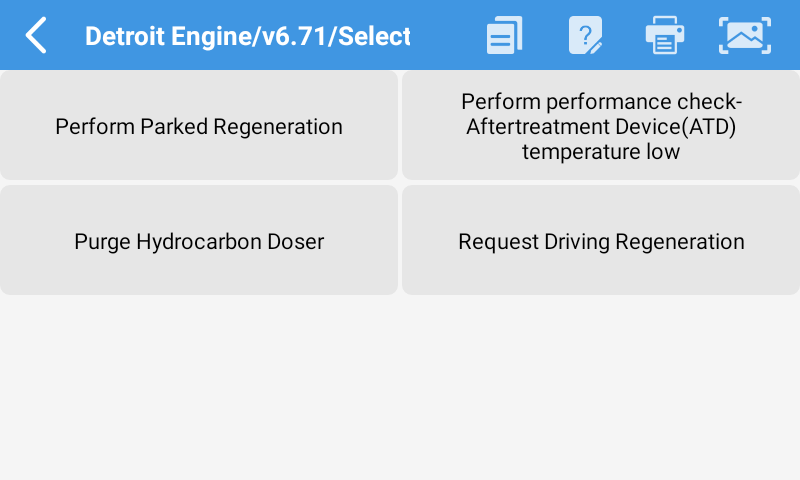Capture a screenshot with the image-frame icon
This screenshot has height=480, width=800.
click(x=745, y=36)
